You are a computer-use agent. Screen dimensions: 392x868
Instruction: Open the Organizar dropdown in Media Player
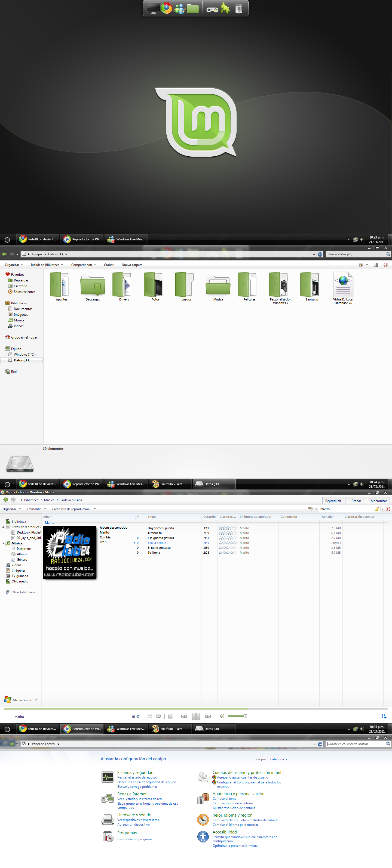point(12,509)
